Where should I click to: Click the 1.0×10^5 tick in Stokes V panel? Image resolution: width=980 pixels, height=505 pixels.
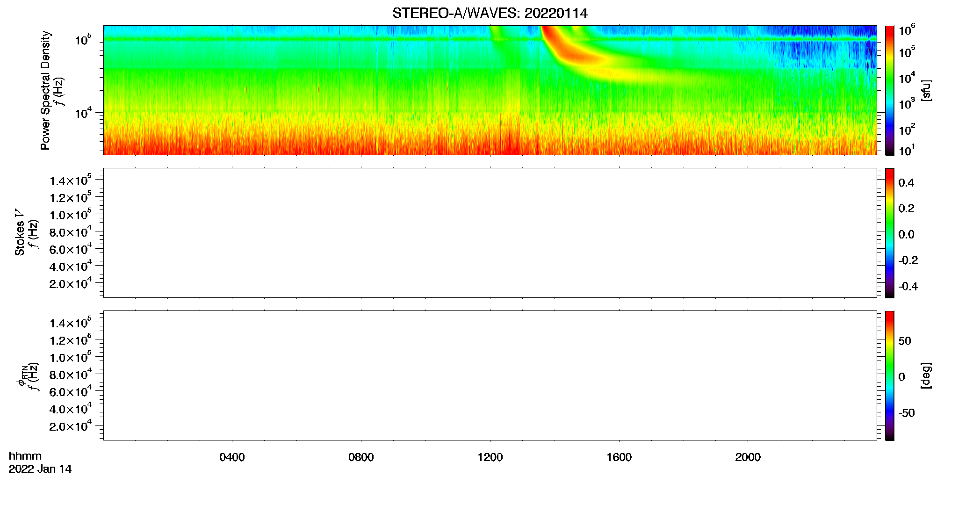[70, 214]
